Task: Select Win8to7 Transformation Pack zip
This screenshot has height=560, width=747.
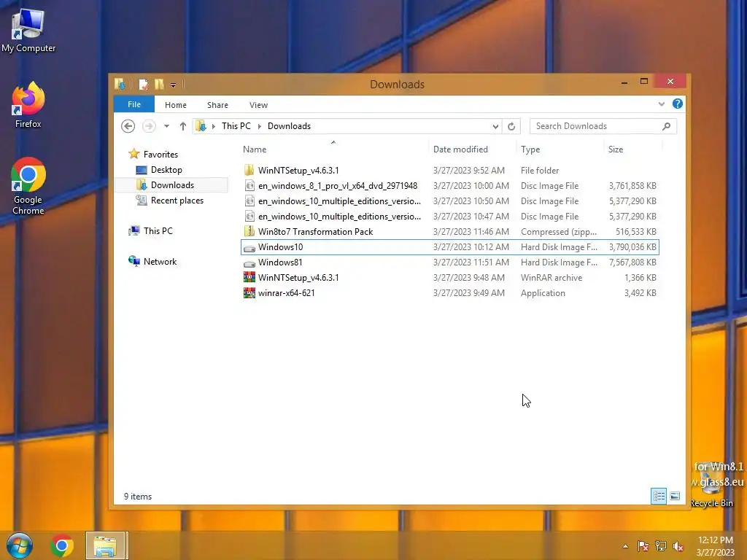Action: (x=449, y=231)
